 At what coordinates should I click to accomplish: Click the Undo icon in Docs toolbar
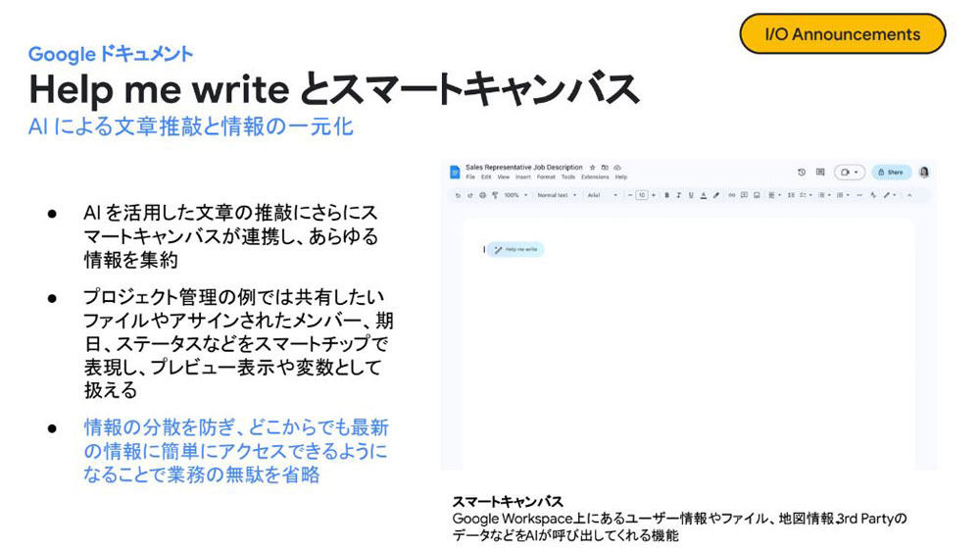[458, 195]
